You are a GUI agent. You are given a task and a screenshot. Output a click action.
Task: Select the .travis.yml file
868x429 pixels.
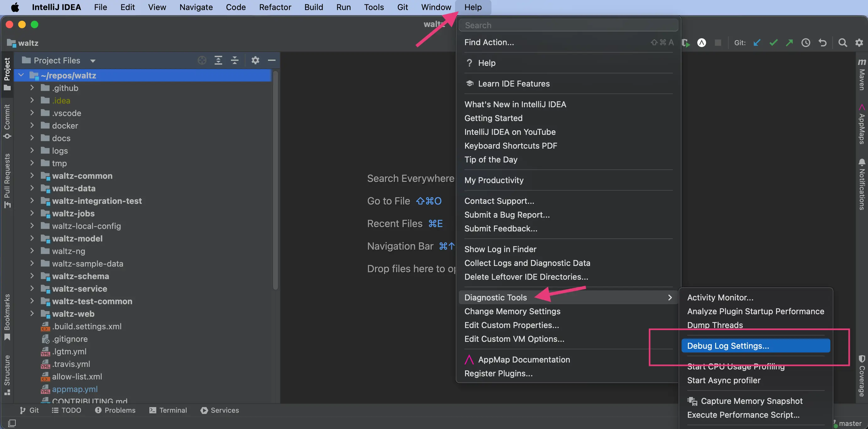point(71,364)
